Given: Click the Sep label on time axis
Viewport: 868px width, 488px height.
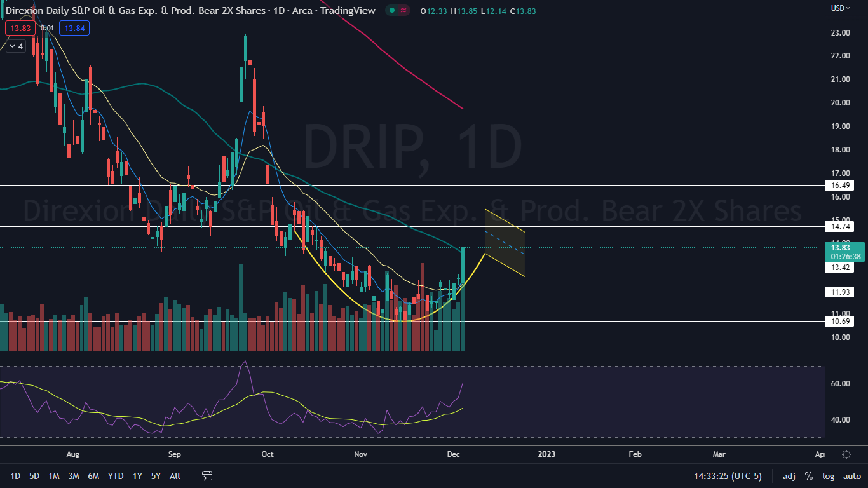Looking at the screenshot, I should (175, 454).
